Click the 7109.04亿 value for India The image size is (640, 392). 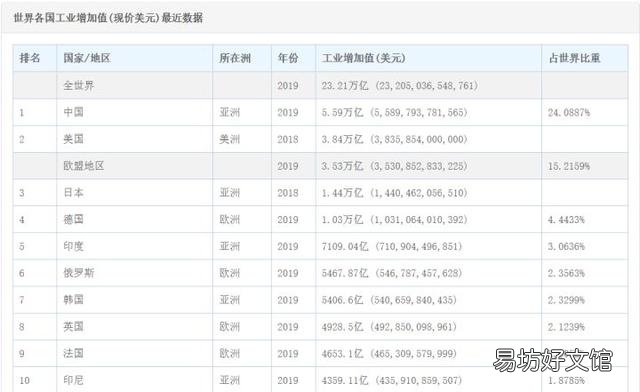392,246
